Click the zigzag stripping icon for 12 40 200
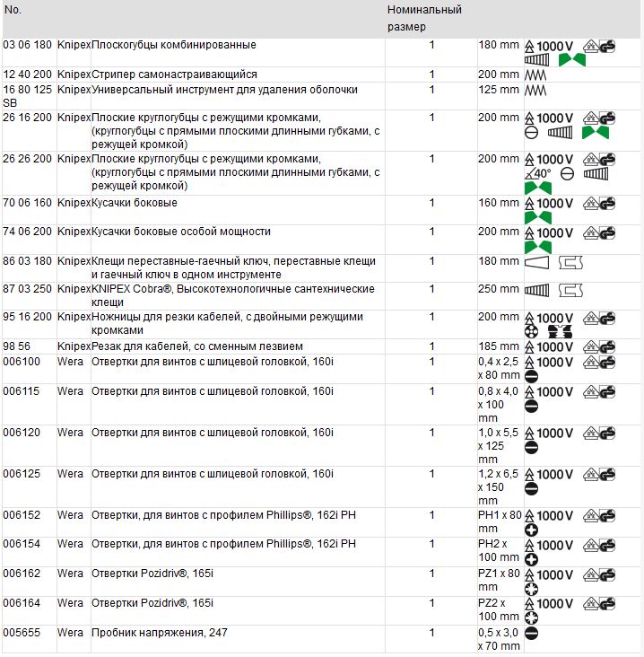This screenshot has width=644, height=657. pyautogui.click(x=536, y=74)
